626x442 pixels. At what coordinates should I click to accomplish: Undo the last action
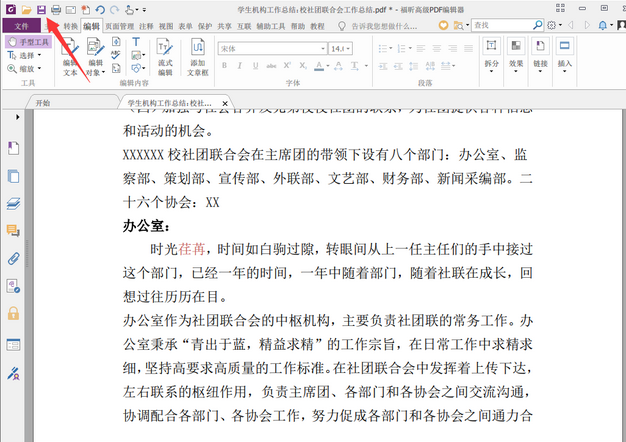(100, 9)
